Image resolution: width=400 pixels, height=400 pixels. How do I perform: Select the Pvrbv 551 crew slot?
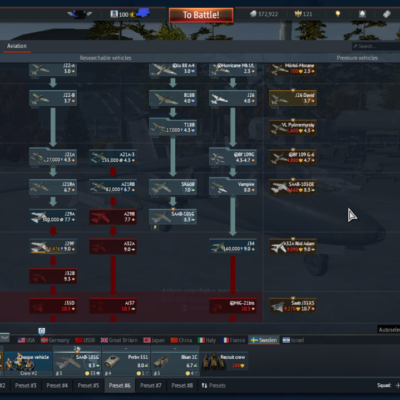point(126,361)
